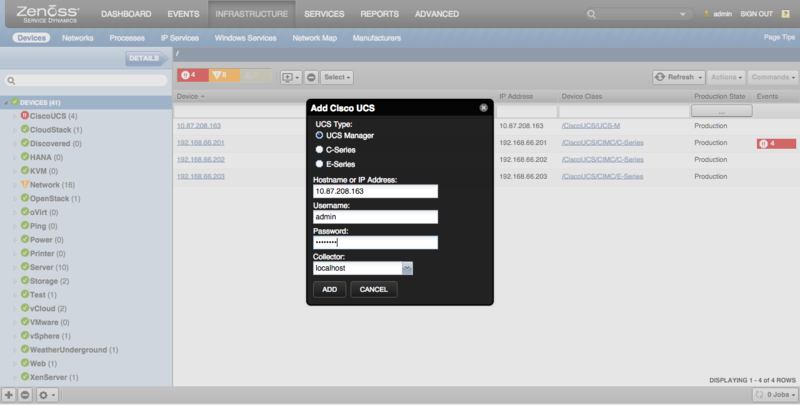This screenshot has height=405, width=800.
Task: Open the INFRASTRUCTURE menu
Action: click(x=252, y=14)
